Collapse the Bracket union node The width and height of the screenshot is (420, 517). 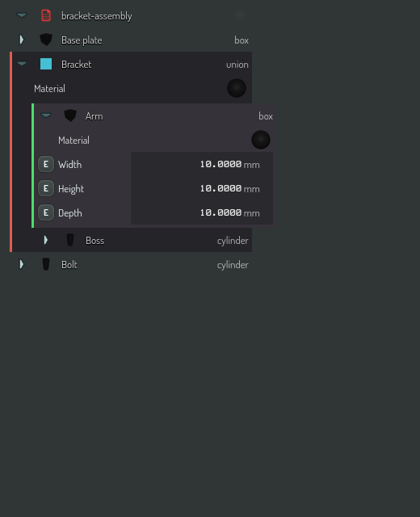click(x=22, y=64)
